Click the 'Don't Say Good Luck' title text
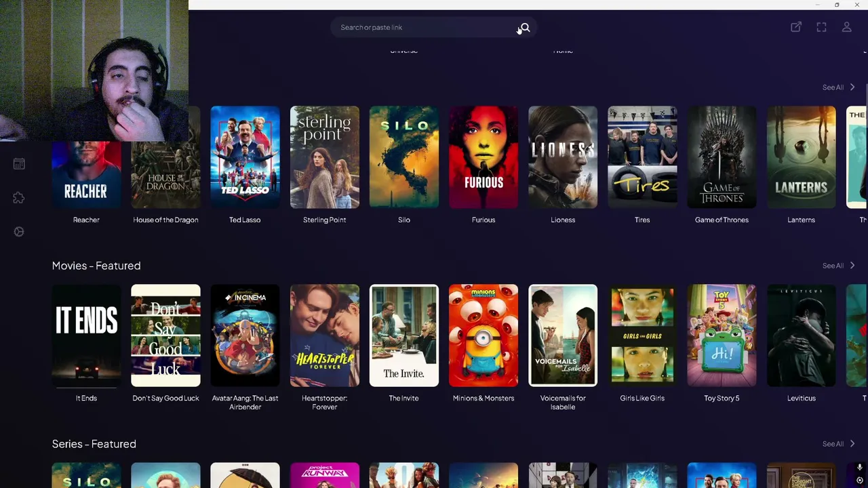 [165, 398]
